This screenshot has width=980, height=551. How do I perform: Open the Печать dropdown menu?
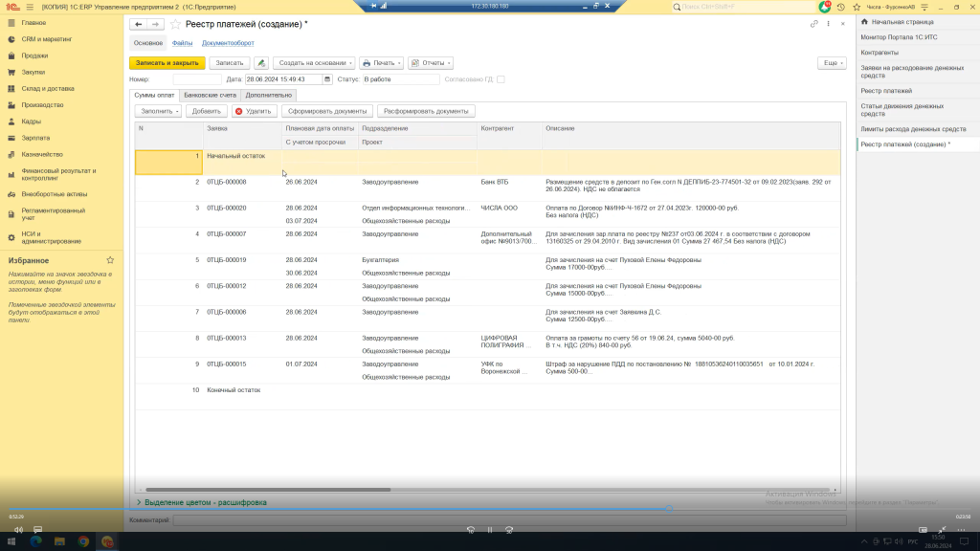coord(381,63)
